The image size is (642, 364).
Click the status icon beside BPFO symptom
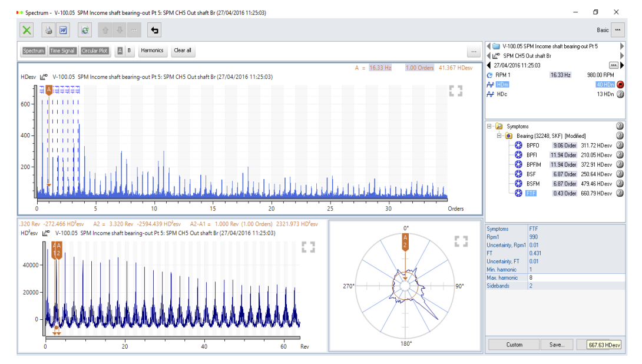(x=620, y=145)
